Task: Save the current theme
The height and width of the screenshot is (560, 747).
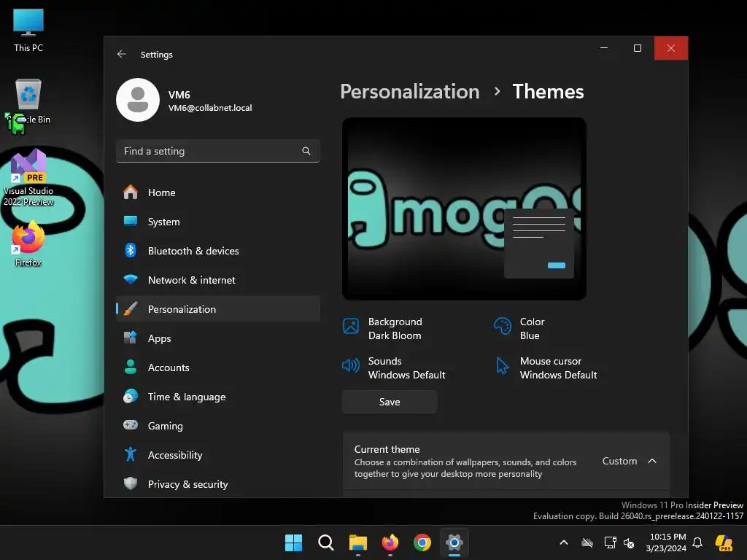Action: [x=390, y=402]
